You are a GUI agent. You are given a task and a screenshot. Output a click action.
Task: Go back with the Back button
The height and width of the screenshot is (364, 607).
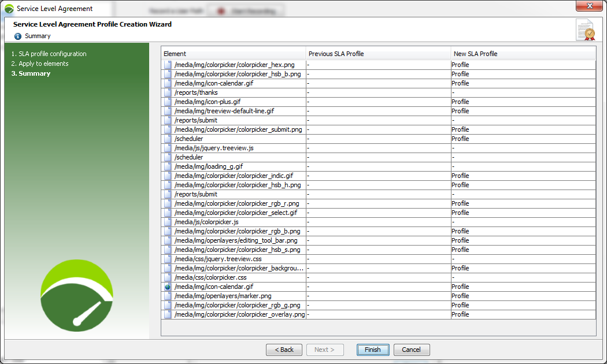click(284, 350)
